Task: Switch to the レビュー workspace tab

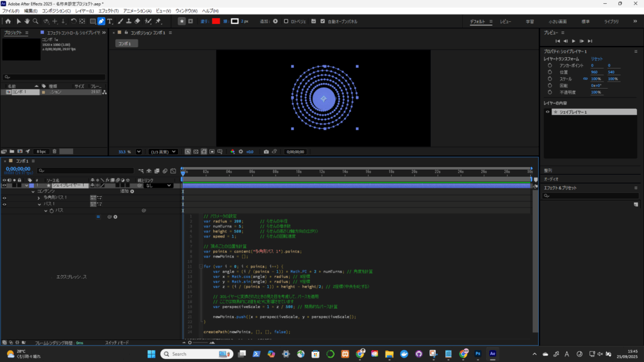Action: pyautogui.click(x=505, y=21)
